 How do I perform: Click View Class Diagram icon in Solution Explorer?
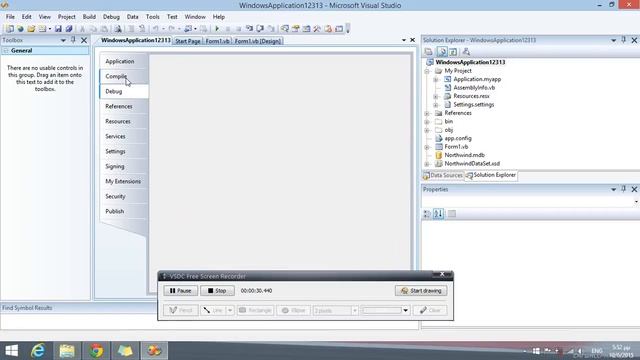click(x=466, y=52)
